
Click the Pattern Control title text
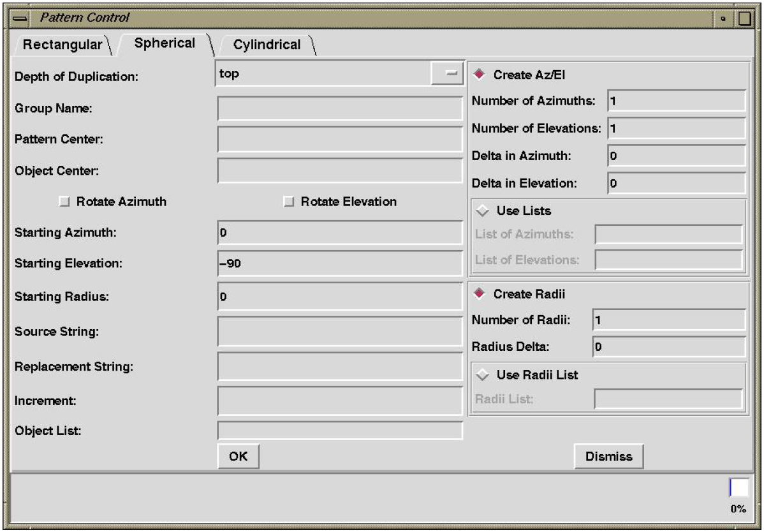tap(85, 17)
